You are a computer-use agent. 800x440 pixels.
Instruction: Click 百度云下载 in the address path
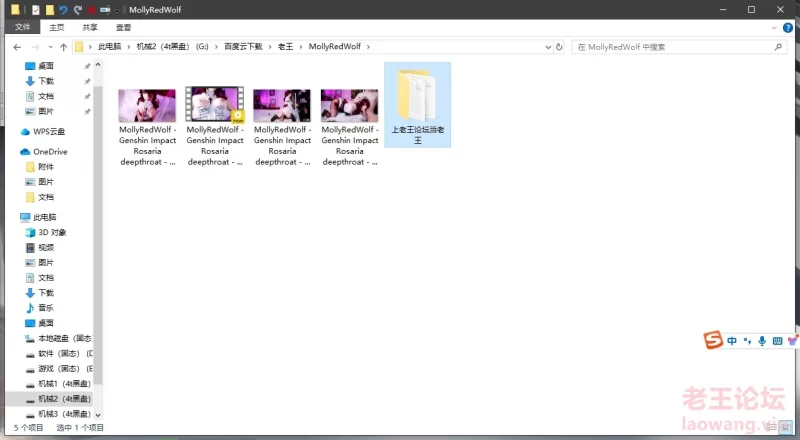coord(243,46)
